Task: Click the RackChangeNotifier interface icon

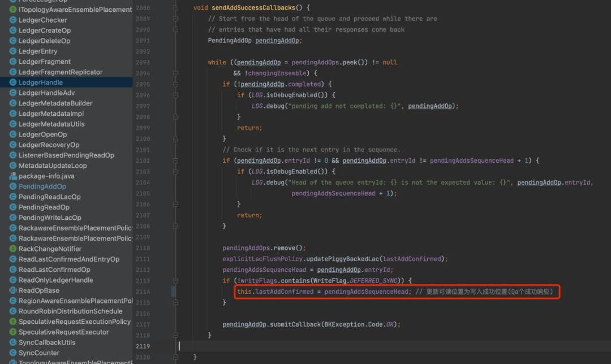Action: click(13, 249)
